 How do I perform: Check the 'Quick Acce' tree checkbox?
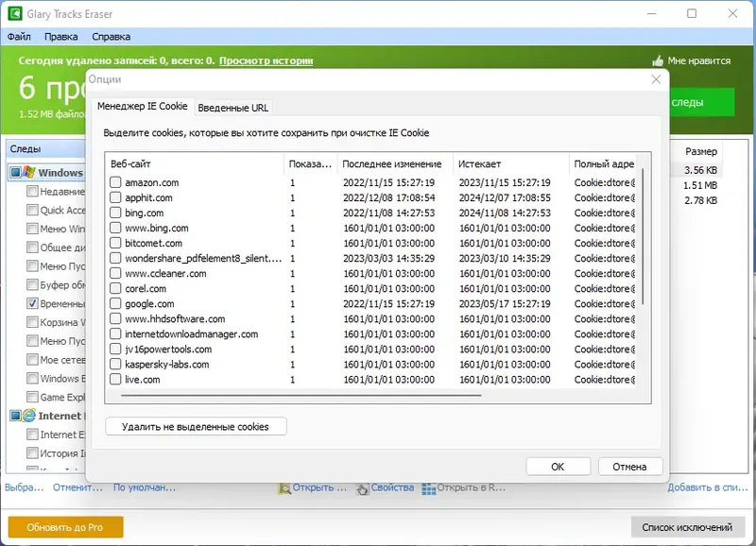32,210
